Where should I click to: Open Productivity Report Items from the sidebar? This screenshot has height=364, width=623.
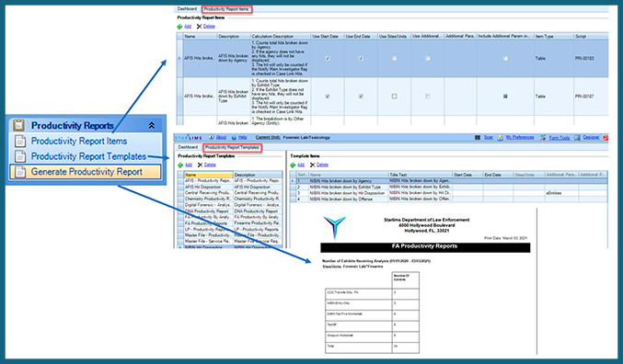coord(79,141)
